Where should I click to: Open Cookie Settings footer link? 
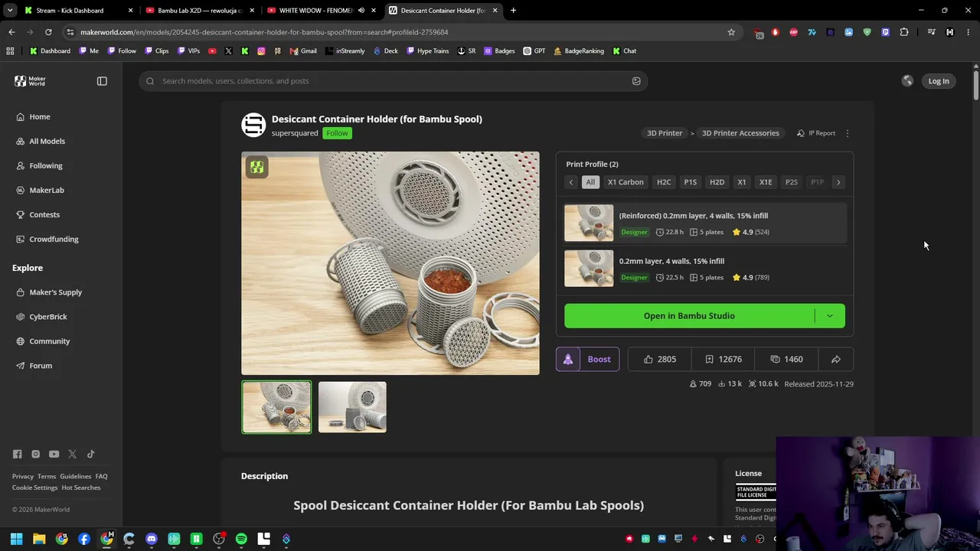(x=35, y=487)
